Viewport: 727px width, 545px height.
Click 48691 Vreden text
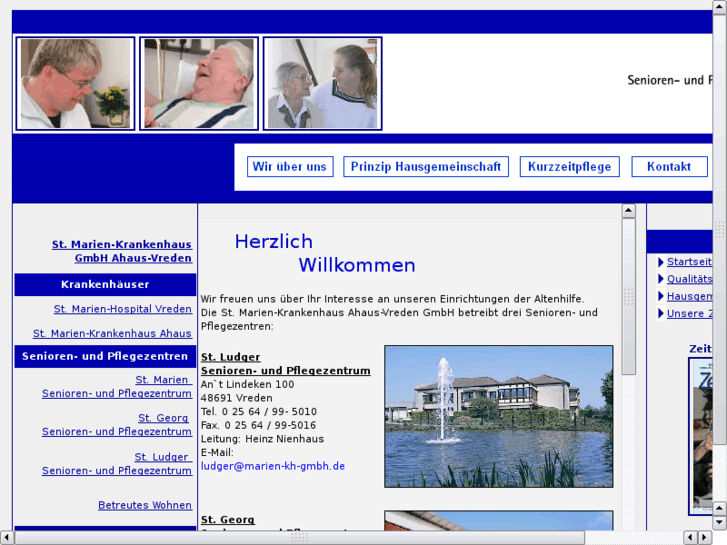(x=236, y=398)
